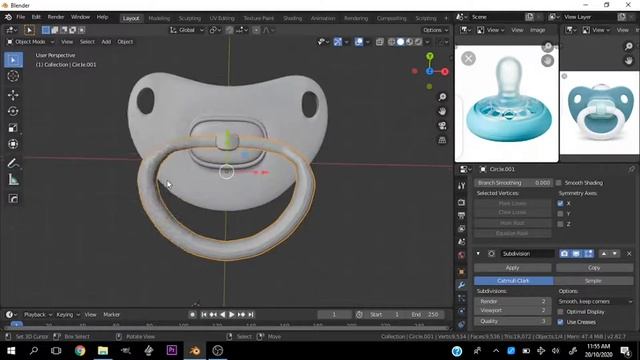Activate the Select Box tool in the toolbar
Image resolution: width=640 pixels, height=360 pixels.
click(x=13, y=60)
